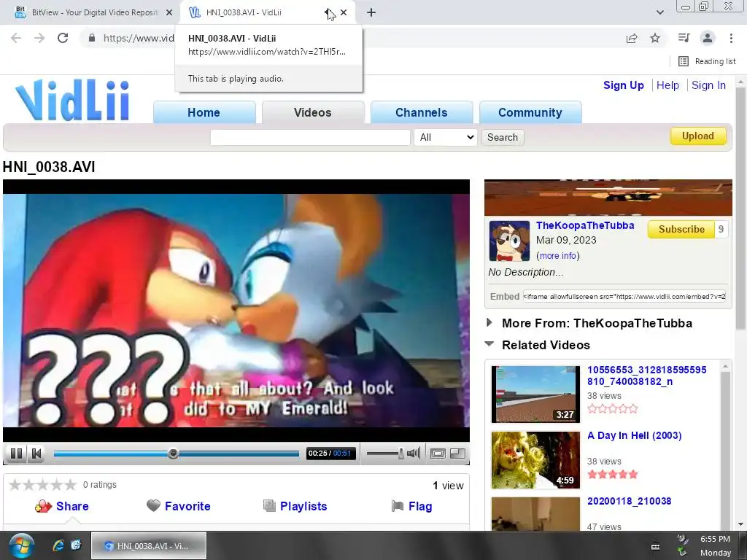The image size is (747, 560).
Task: Open the Share link
Action: pos(72,506)
